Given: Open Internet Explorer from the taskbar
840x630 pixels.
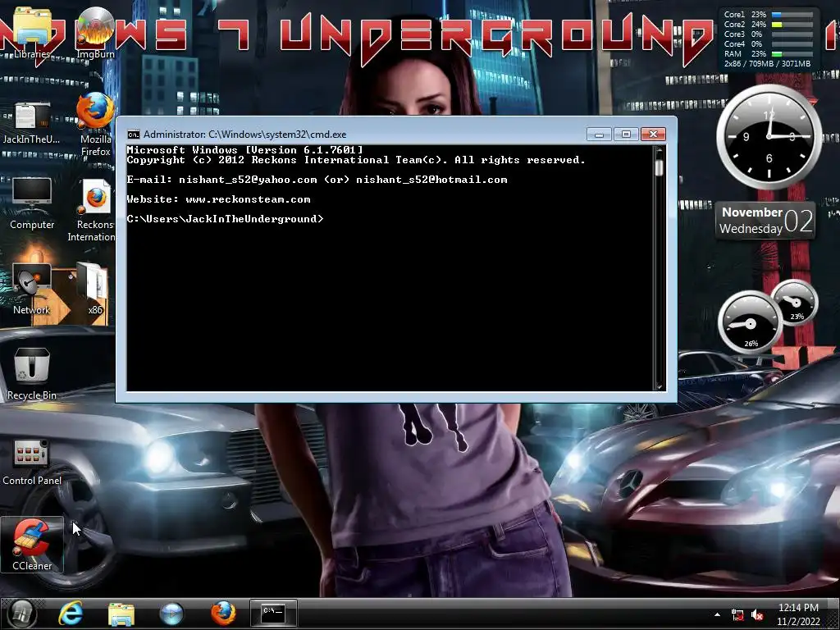Looking at the screenshot, I should (71, 614).
